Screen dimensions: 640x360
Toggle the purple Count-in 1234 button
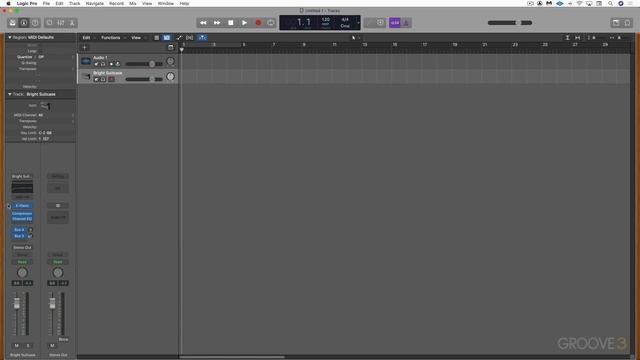[x=395, y=23]
